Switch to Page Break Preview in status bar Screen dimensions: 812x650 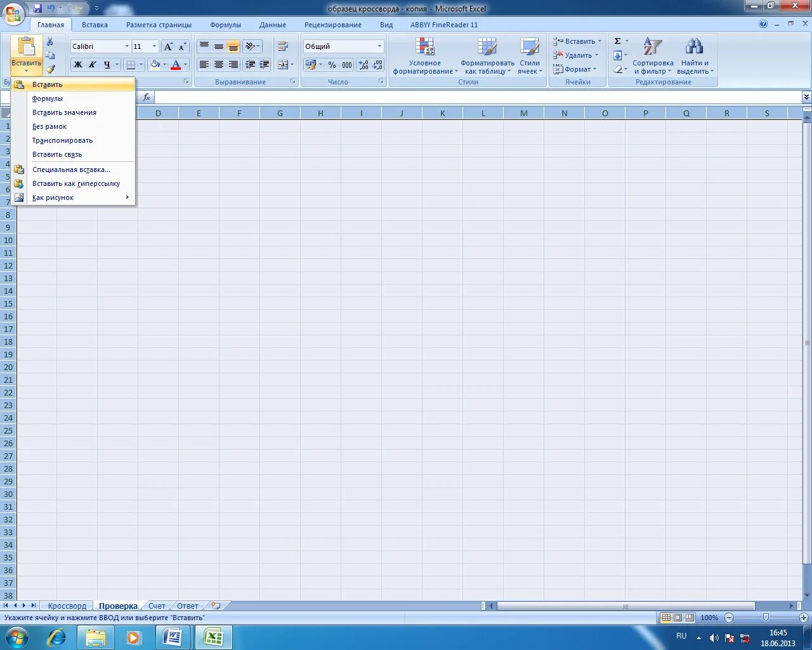pyautogui.click(x=689, y=618)
